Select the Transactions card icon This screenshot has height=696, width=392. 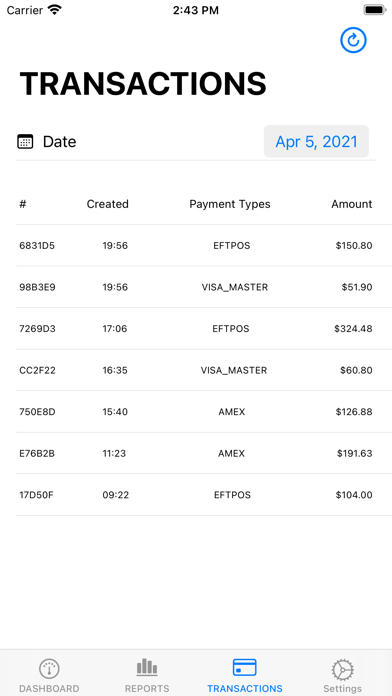point(245,668)
